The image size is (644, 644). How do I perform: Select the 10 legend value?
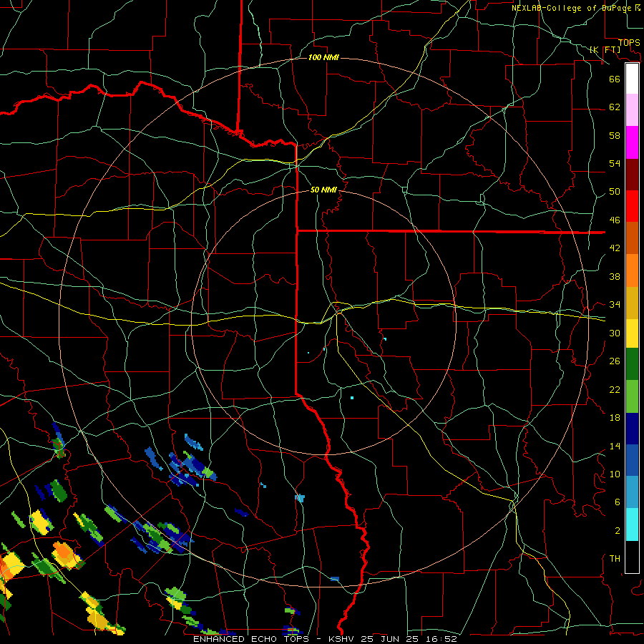pos(615,474)
